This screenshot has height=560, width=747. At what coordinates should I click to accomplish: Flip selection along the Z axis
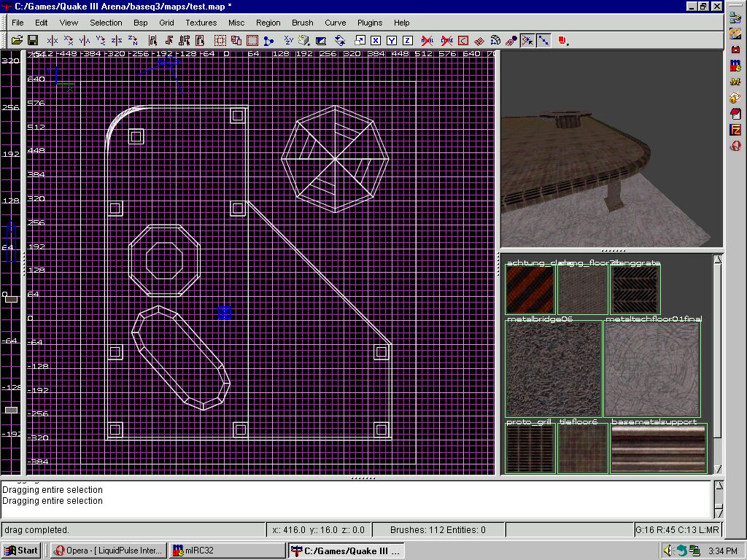coord(117,41)
